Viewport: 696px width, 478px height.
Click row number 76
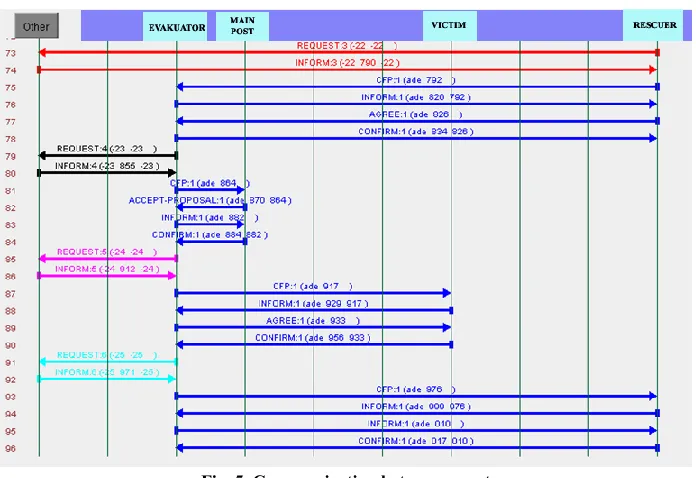(10, 105)
